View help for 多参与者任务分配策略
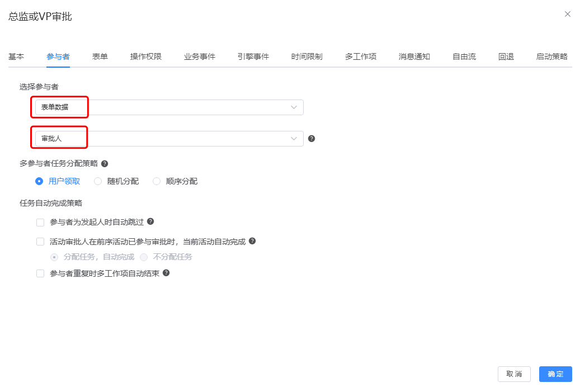Image resolution: width=580 pixels, height=392 pixels. 105,163
